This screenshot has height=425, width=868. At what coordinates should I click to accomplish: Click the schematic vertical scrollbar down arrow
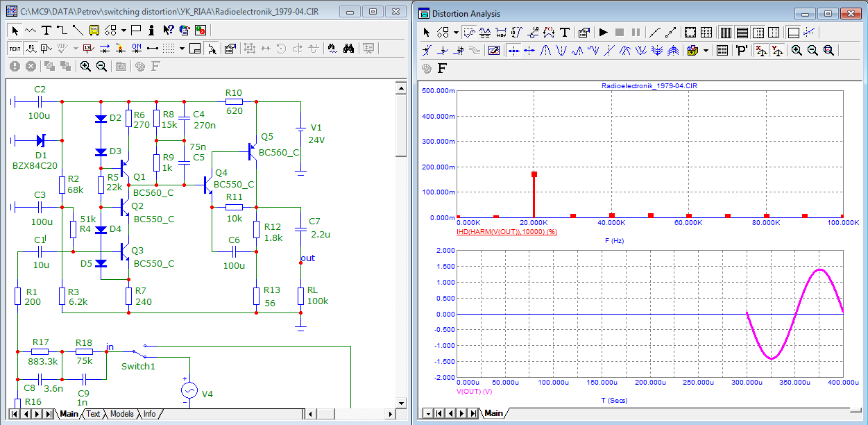(x=400, y=403)
